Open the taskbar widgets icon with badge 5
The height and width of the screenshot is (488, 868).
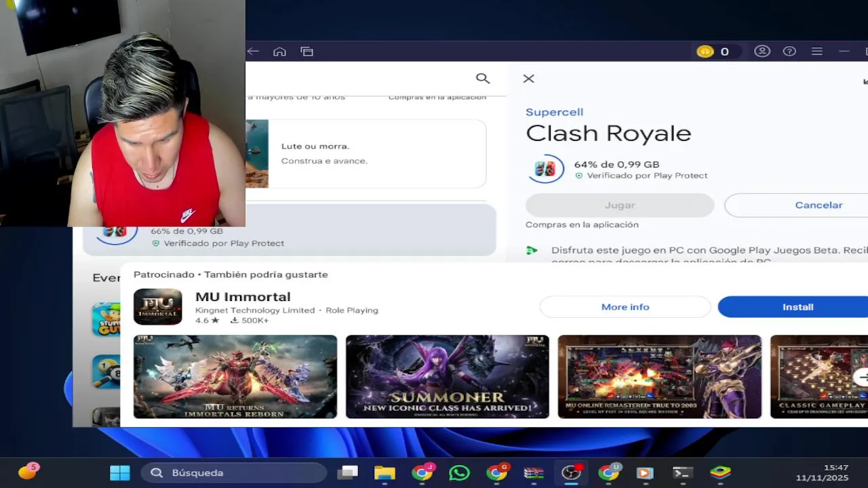[28, 472]
